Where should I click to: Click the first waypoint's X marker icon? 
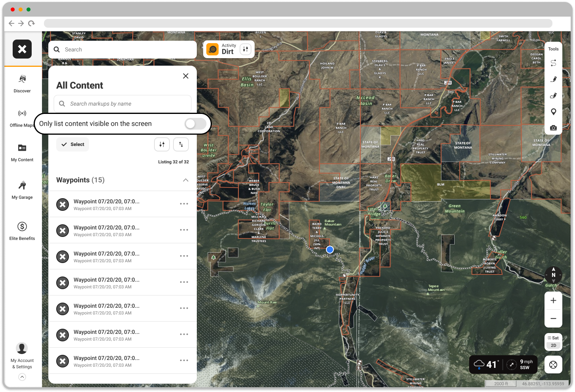tap(63, 205)
